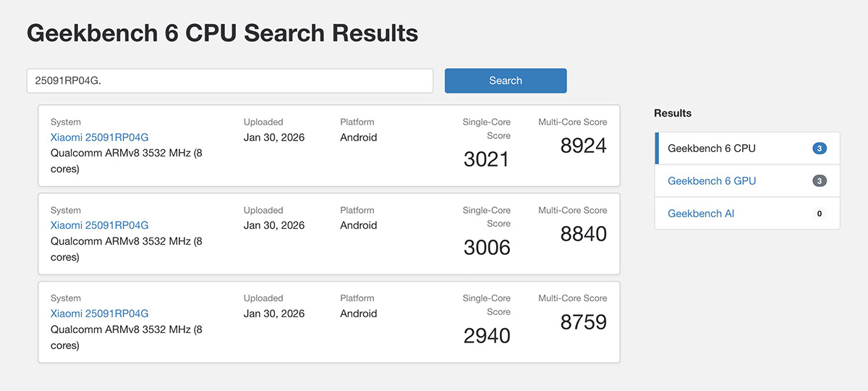This screenshot has height=391, width=868.
Task: Click the multi-core score 8759
Action: [583, 322]
